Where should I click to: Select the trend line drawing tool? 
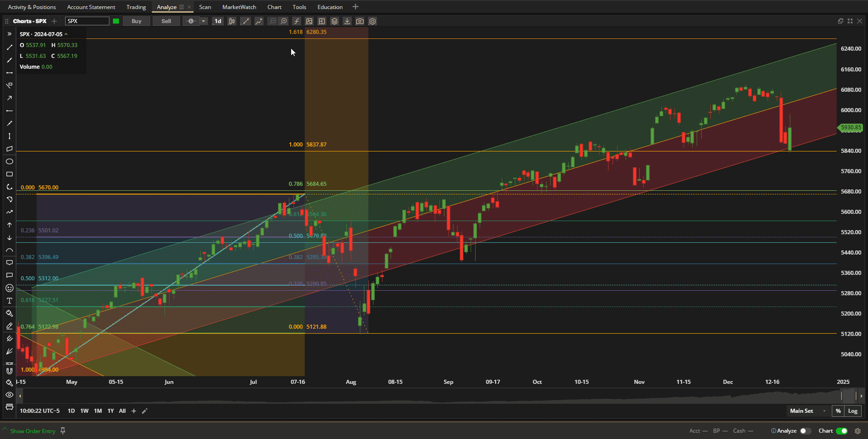9,47
